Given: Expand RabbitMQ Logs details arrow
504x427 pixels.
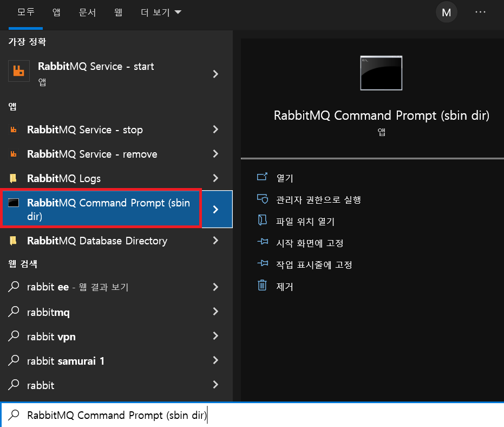Looking at the screenshot, I should coord(215,178).
